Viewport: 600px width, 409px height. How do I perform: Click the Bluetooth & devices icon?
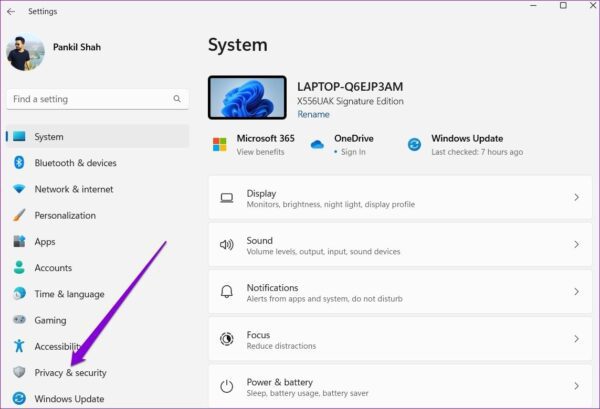coord(19,163)
